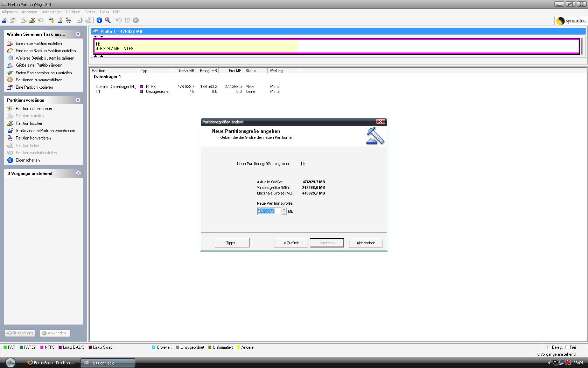Click the taskbar clock showing 23:04
This screenshot has height=368, width=588.
[578, 363]
